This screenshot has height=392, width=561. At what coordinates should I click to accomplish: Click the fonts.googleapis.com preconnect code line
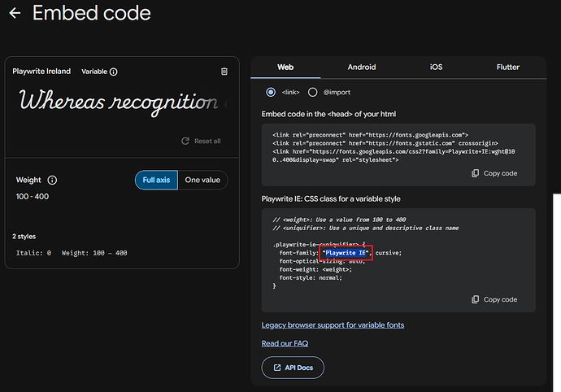tap(370, 135)
